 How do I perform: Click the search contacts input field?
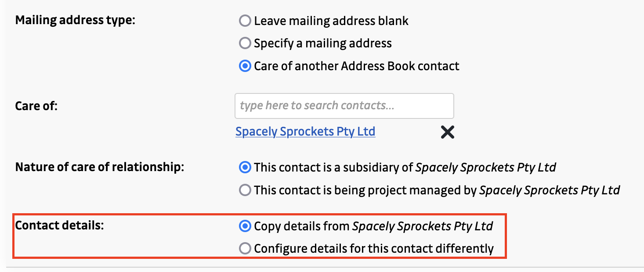tap(344, 106)
